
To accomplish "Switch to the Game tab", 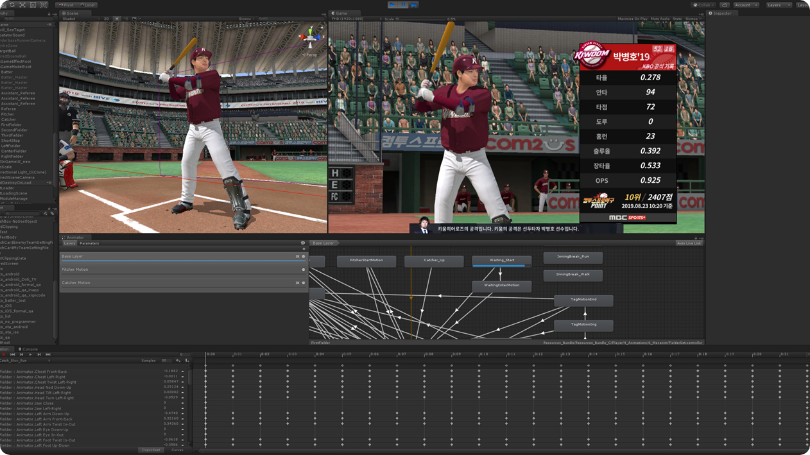I will (345, 13).
